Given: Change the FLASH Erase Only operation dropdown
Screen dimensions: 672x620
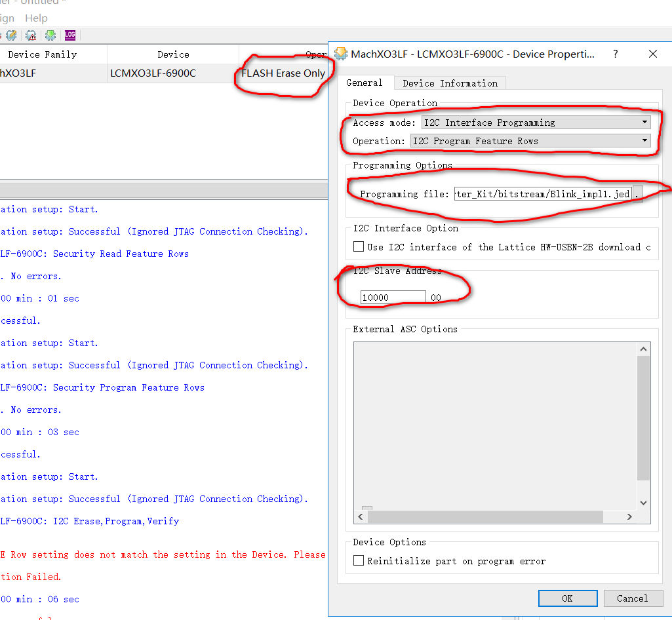Looking at the screenshot, I should [283, 73].
